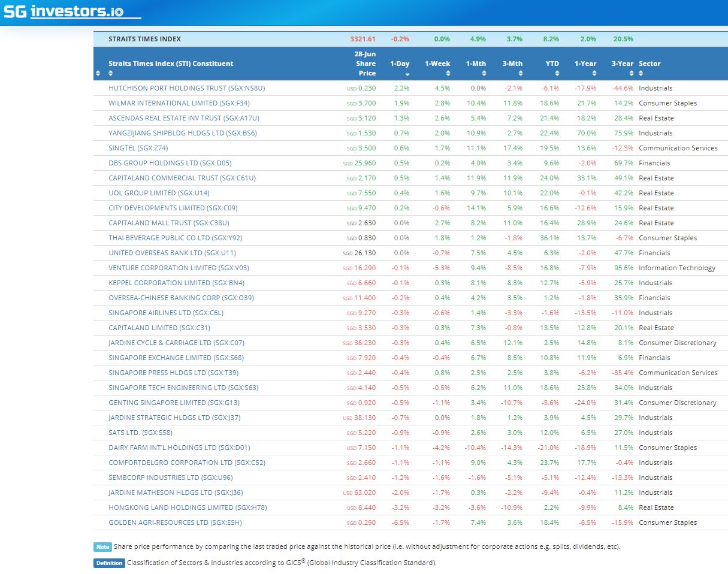Click Yangzijiang's 1-Year value 70.0%
Screen dimensions: 728x574
[x=586, y=133]
